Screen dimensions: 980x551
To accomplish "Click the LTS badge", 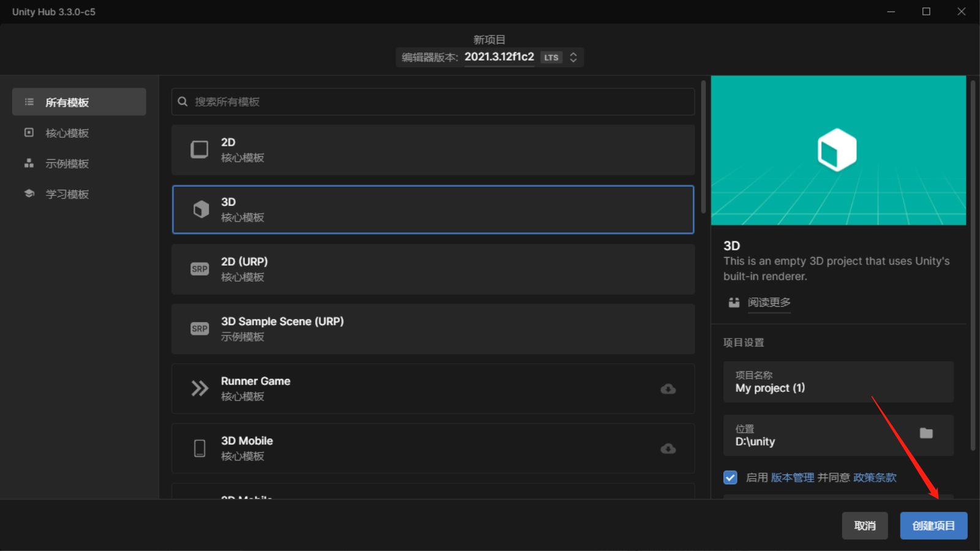I will tap(551, 58).
